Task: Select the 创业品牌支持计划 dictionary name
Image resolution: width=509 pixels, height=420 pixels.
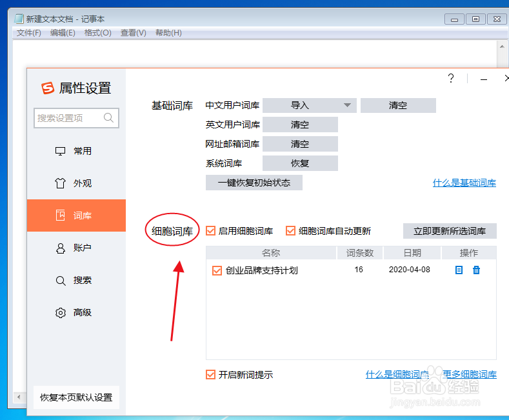Action: tap(262, 270)
